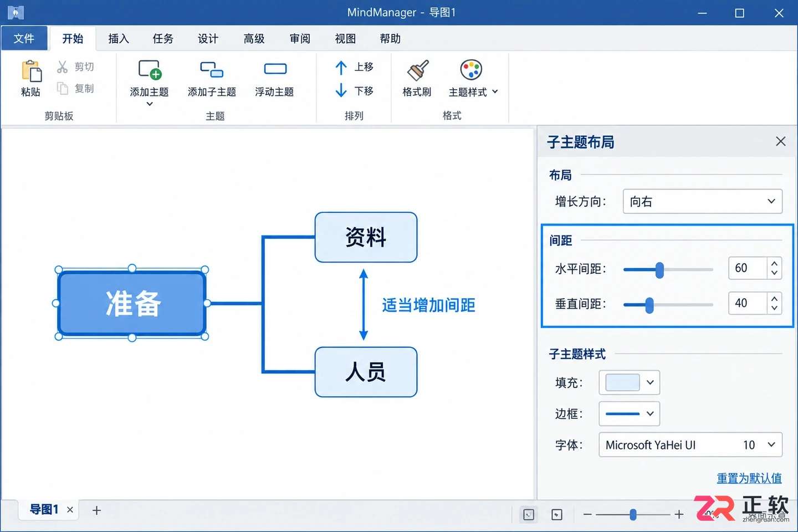Viewport: 798px width, 532px height.
Task: Close the 导图1 document tab
Action: (x=70, y=510)
